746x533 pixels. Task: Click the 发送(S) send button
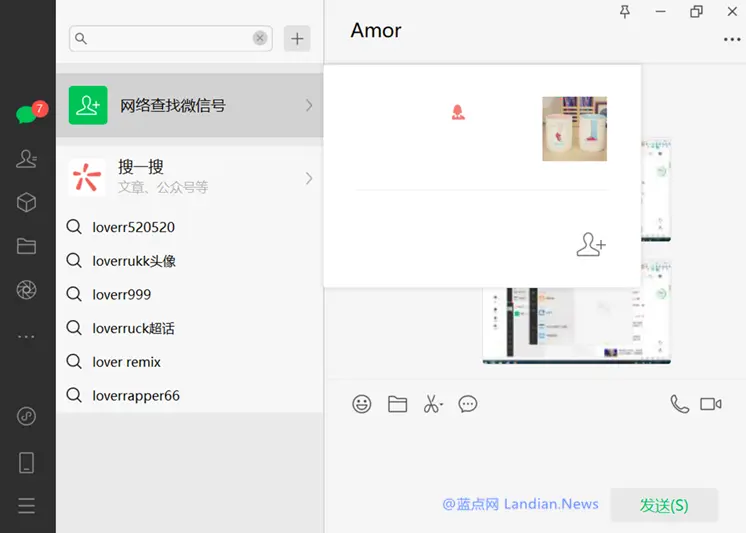coord(664,505)
